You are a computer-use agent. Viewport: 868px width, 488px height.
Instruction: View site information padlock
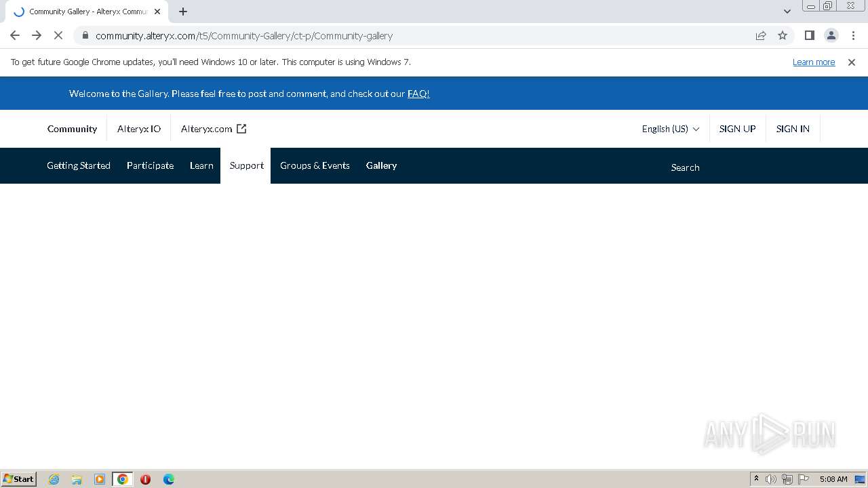[85, 35]
